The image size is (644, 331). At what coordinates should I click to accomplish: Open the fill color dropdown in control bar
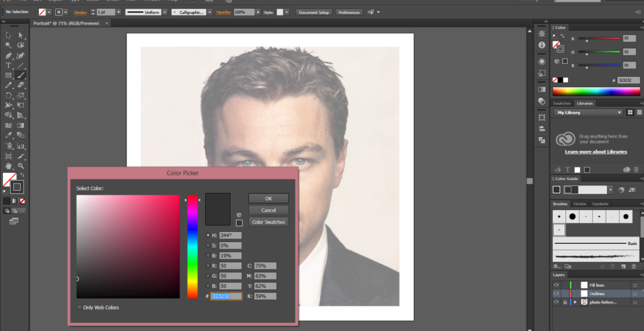pos(49,13)
